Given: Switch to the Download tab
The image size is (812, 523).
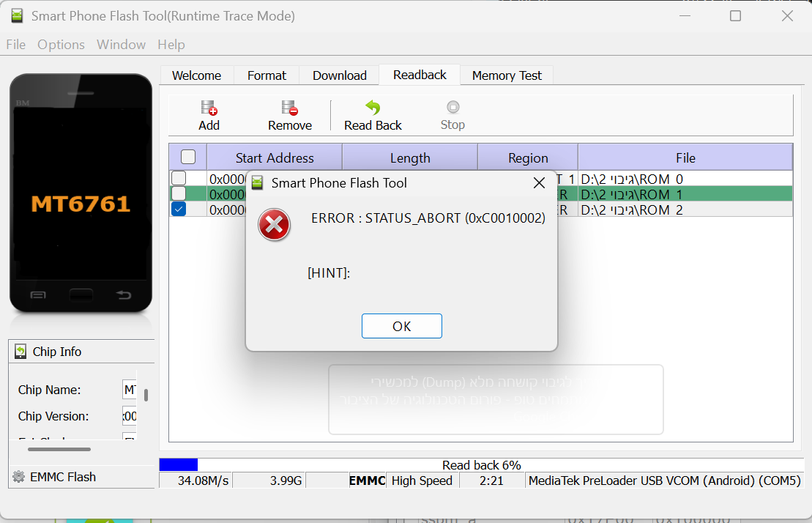Looking at the screenshot, I should coord(339,75).
